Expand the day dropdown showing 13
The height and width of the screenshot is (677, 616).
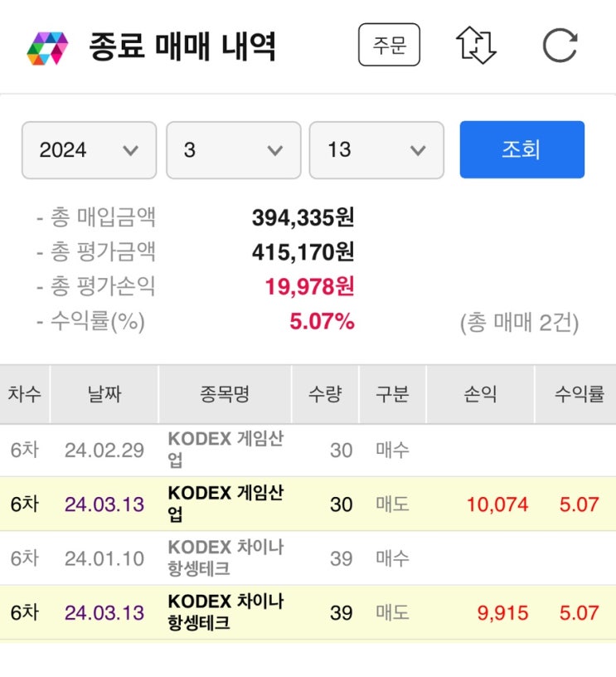pyautogui.click(x=376, y=150)
